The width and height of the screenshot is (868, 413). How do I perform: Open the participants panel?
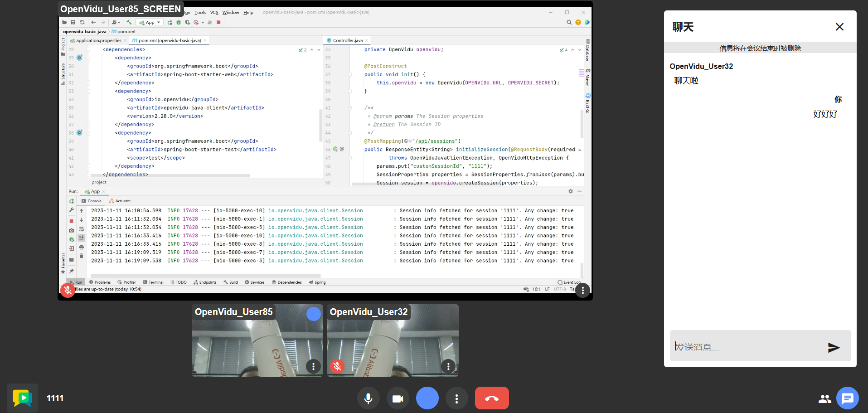[x=825, y=398]
